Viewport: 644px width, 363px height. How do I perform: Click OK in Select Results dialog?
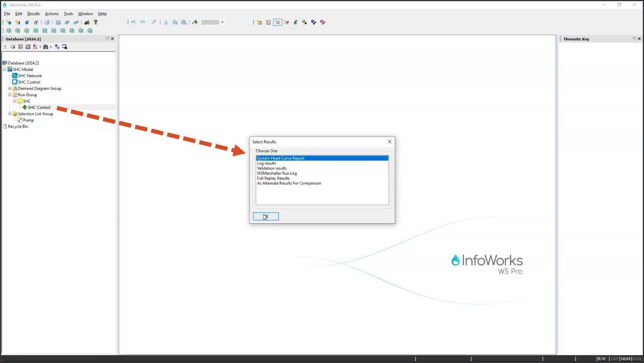[x=266, y=216]
